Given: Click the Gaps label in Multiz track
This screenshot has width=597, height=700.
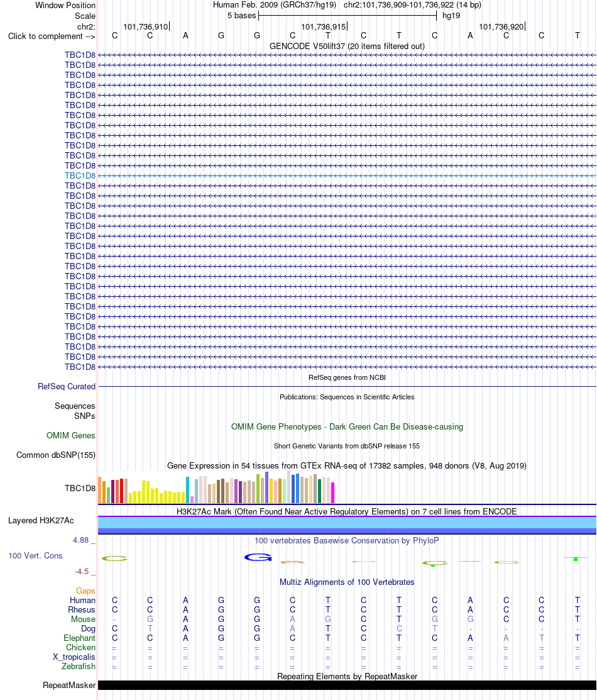Looking at the screenshot, I should [85, 591].
